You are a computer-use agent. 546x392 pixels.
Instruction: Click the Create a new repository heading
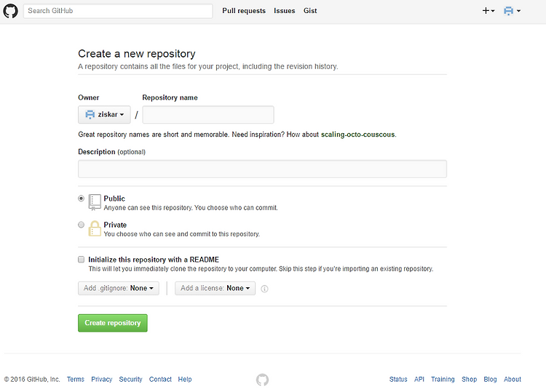click(x=137, y=54)
